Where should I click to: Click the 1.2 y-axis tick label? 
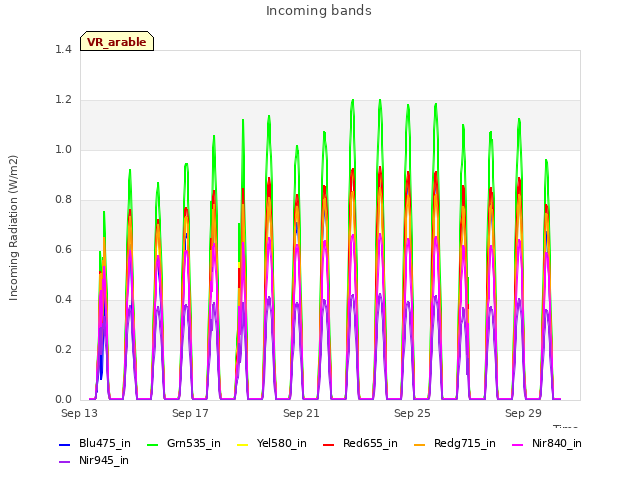(x=64, y=100)
